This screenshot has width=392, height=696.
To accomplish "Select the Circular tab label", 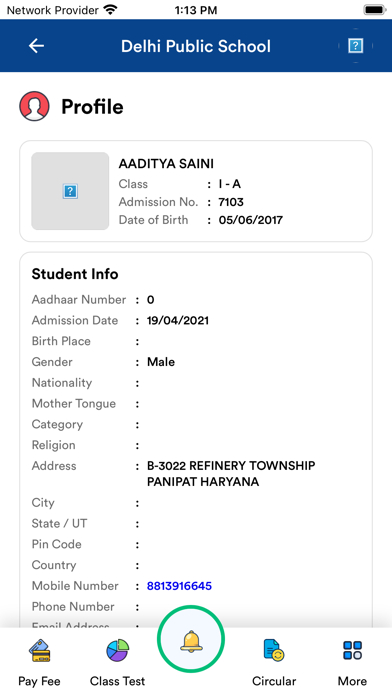I will point(274,681).
